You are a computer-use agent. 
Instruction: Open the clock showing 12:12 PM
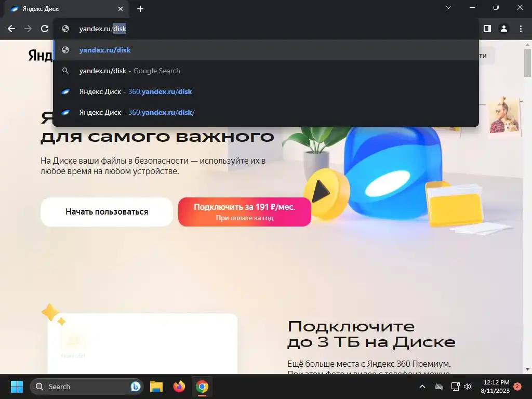pyautogui.click(x=495, y=387)
